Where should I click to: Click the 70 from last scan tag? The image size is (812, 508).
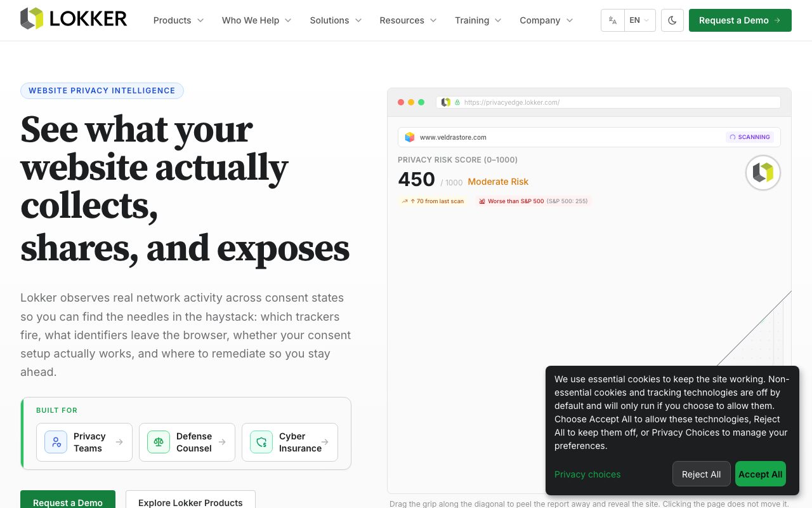tap(433, 201)
